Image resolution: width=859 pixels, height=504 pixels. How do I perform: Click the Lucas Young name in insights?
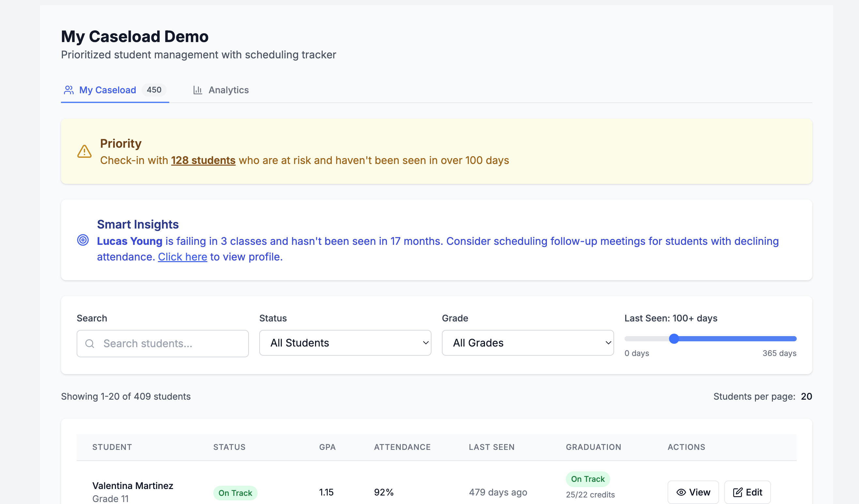(x=129, y=241)
